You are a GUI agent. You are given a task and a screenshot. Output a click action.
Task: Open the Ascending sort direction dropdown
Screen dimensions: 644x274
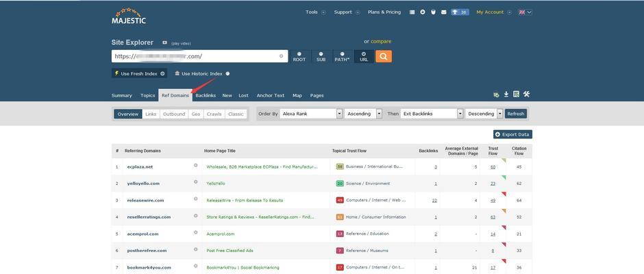[x=363, y=114]
